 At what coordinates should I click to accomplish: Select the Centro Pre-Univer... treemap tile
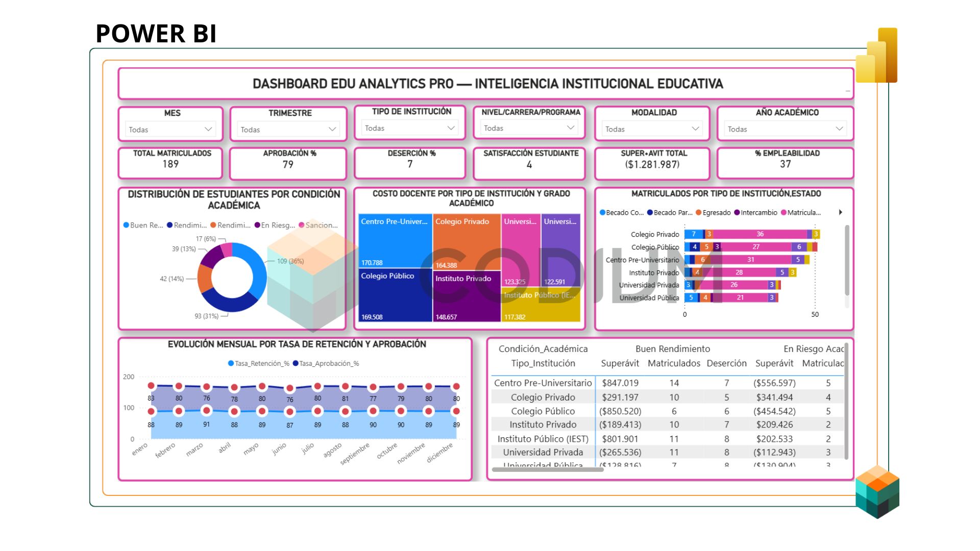click(x=395, y=241)
